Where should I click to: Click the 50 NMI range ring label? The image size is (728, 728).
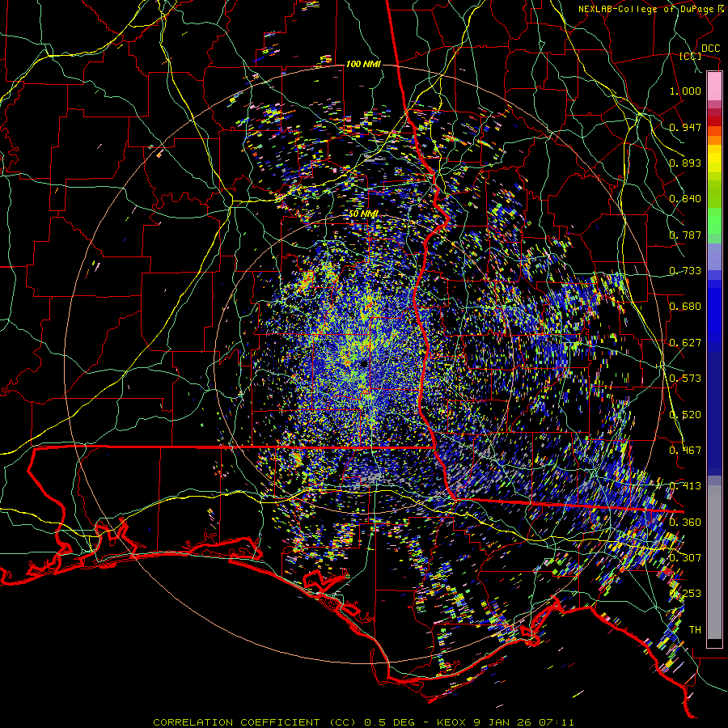[363, 214]
